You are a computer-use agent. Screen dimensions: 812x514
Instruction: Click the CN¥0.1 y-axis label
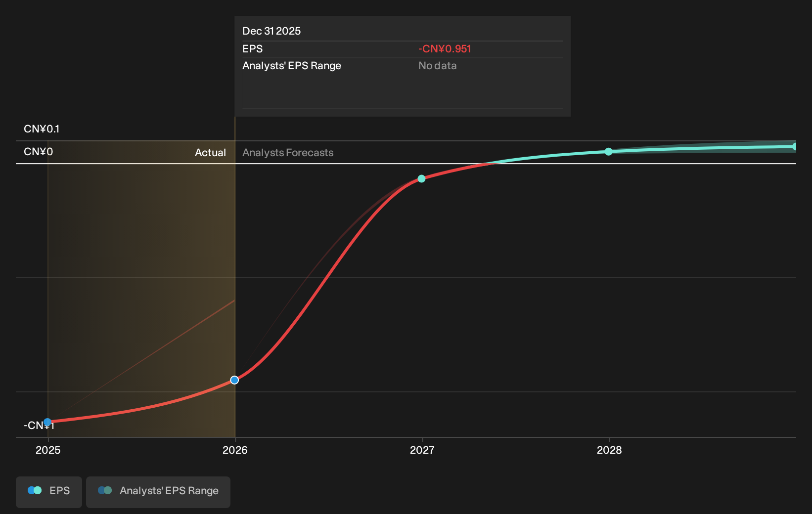[42, 129]
